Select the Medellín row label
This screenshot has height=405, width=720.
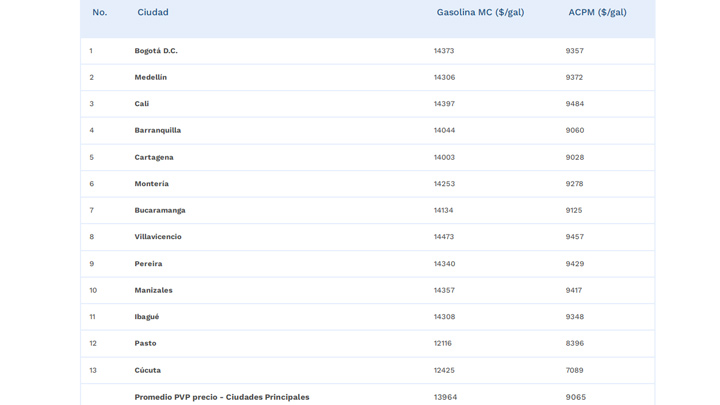click(151, 77)
